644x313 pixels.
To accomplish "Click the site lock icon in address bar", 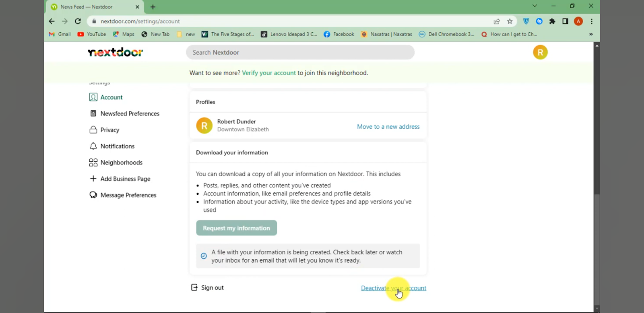I will coord(94,21).
